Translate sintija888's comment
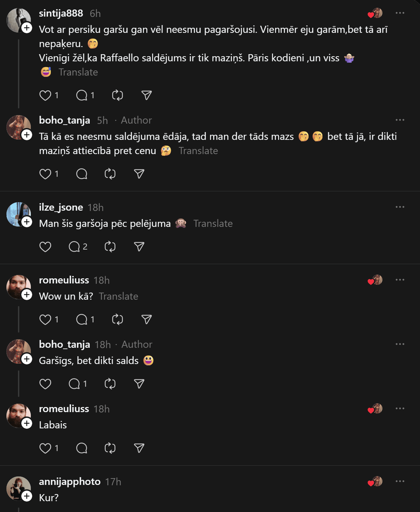 coord(78,72)
